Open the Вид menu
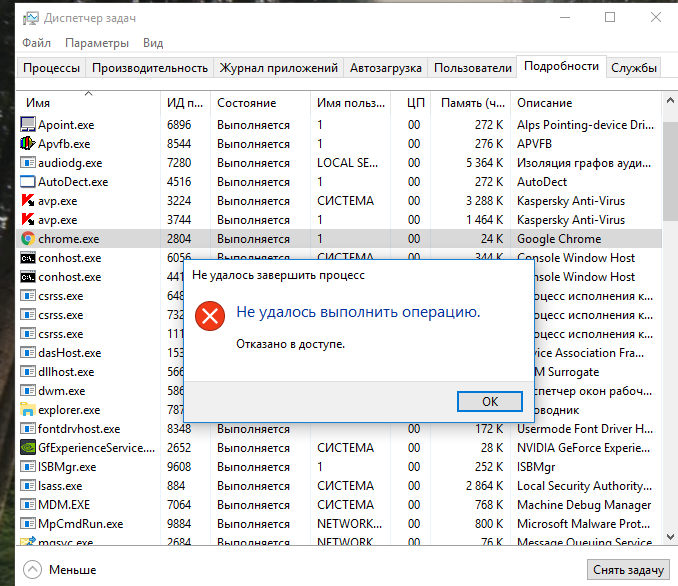Screen dimensions: 678x586 [153, 43]
